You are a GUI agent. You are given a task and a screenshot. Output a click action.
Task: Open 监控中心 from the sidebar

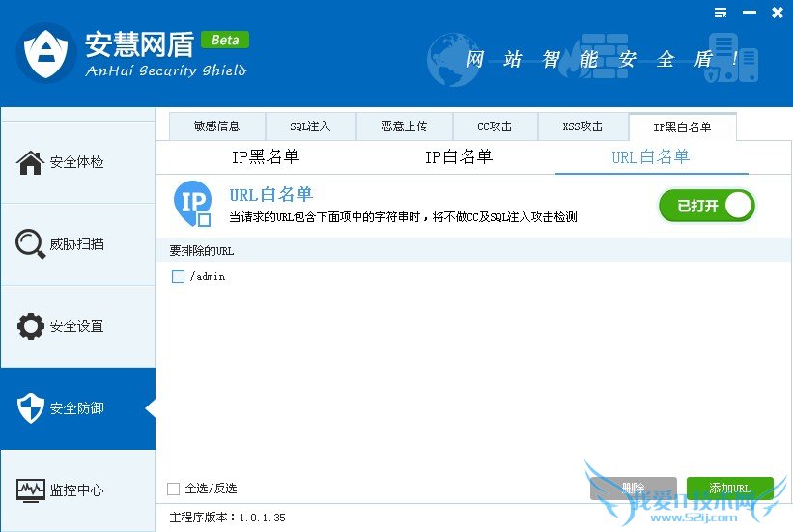click(78, 490)
